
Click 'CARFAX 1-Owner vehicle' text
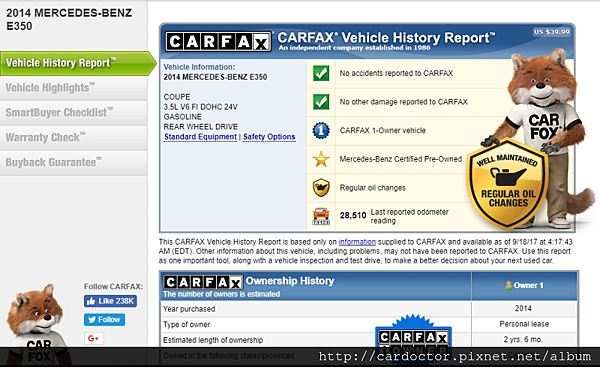click(x=382, y=130)
